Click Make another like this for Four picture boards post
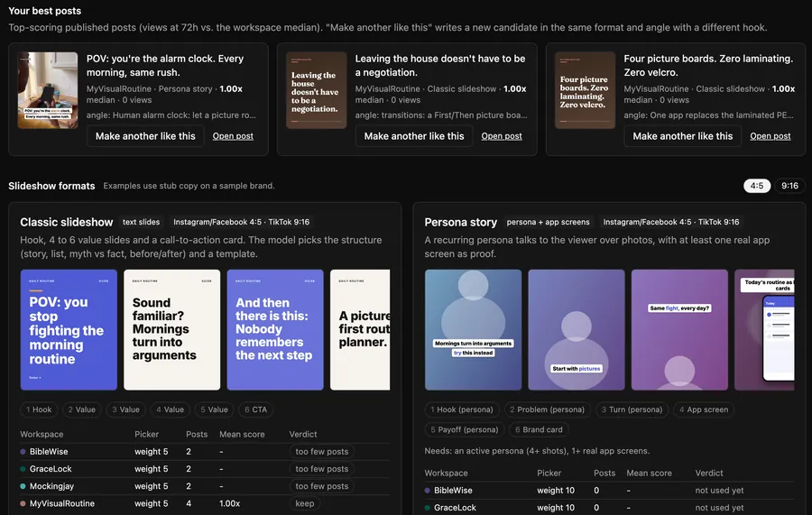 point(683,136)
